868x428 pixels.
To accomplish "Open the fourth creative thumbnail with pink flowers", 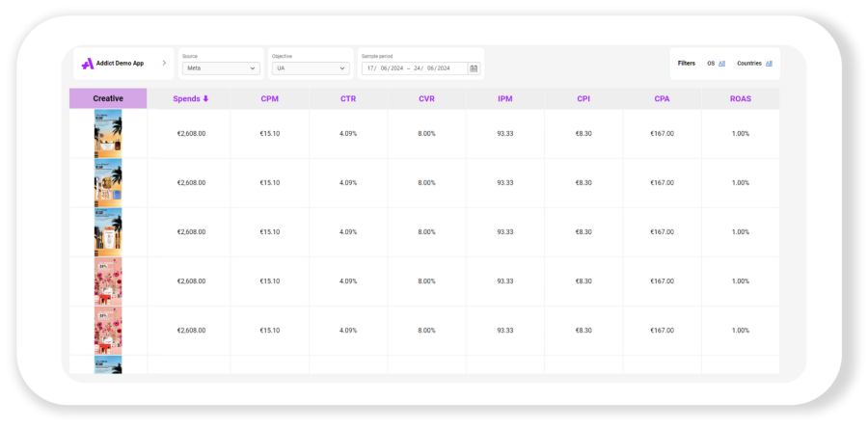I will click(108, 281).
